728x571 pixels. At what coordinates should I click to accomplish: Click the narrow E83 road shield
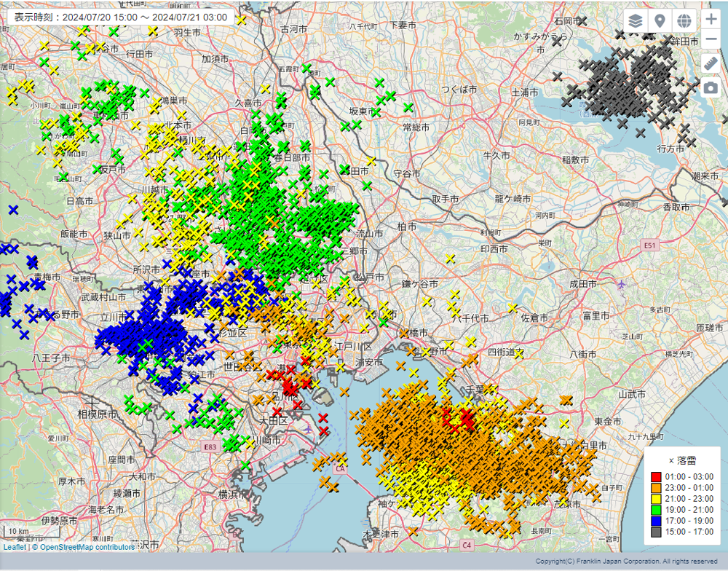pyautogui.click(x=210, y=446)
